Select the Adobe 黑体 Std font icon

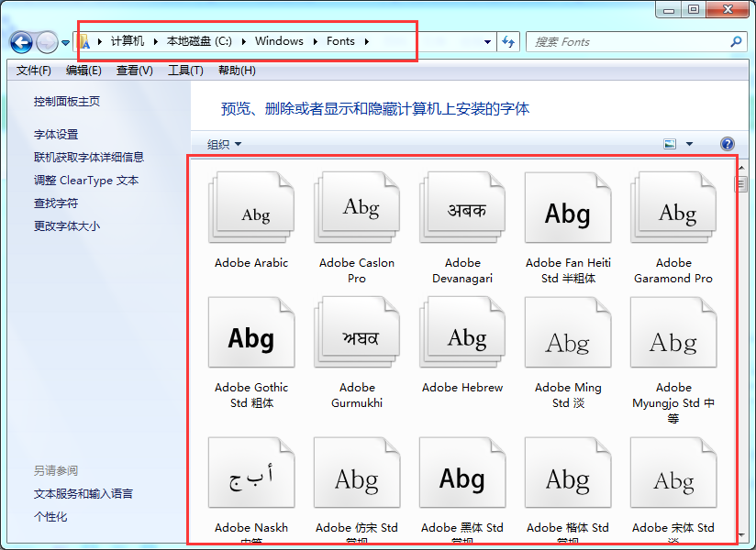click(462, 472)
